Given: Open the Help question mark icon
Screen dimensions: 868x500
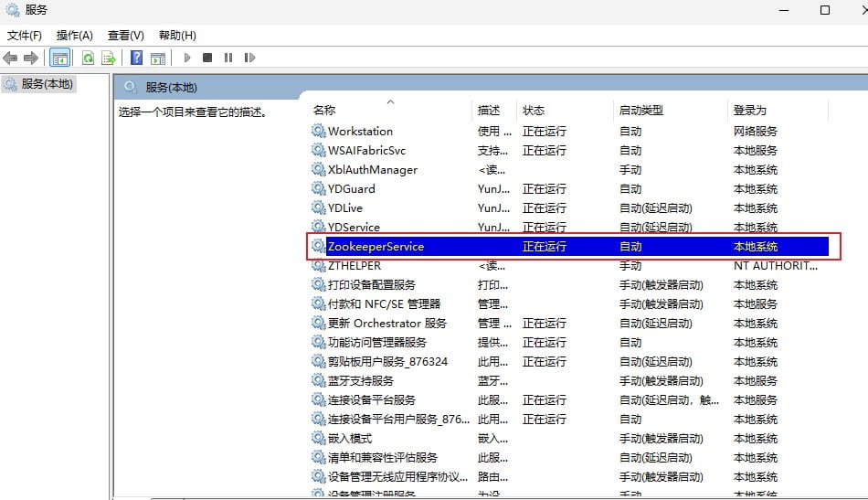Looking at the screenshot, I should [x=136, y=58].
